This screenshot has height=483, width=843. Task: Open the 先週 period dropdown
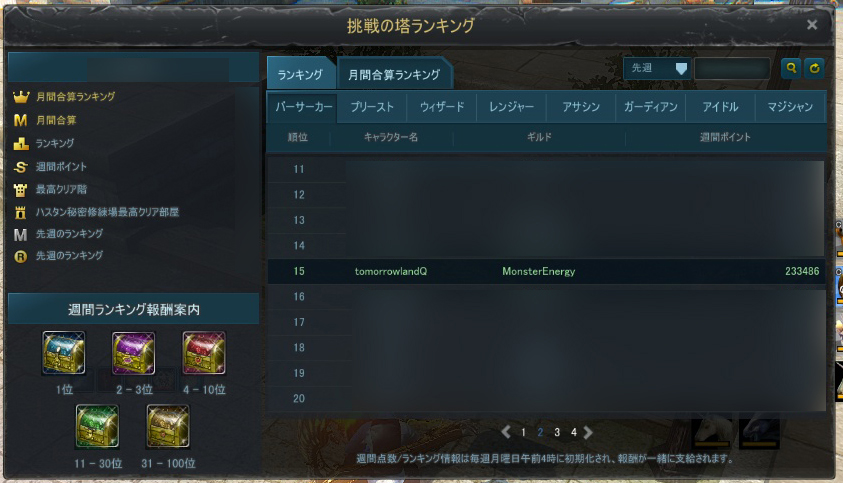[657, 68]
